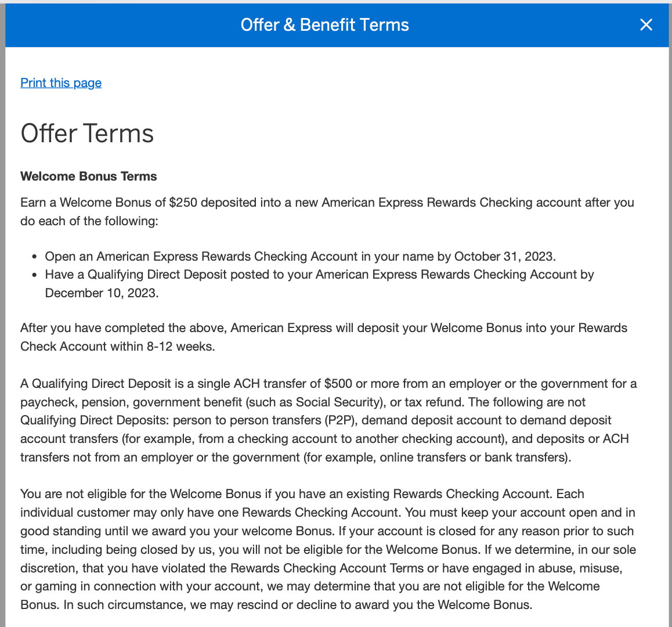Screen dimensions: 672x627
Task: Click the $500 amount in the ACH paragraph
Action: [x=338, y=384]
